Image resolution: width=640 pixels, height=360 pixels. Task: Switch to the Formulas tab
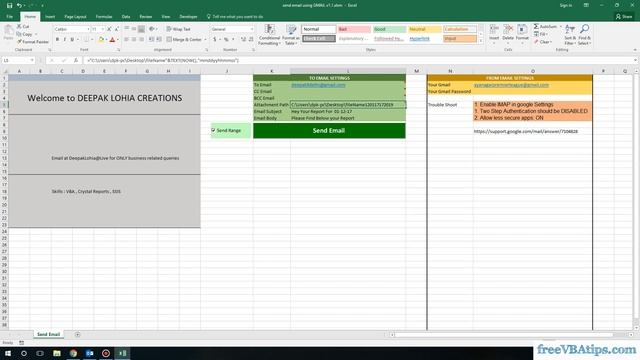[x=104, y=17]
